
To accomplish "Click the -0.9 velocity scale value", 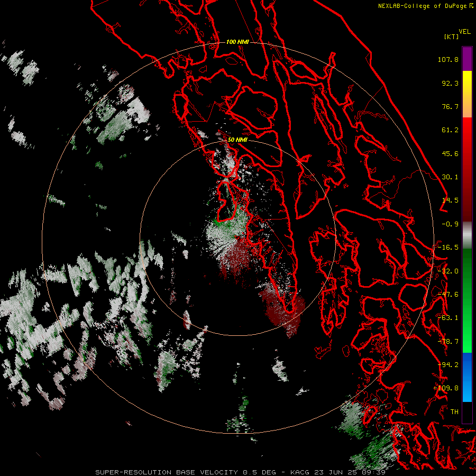I will 450,224.
